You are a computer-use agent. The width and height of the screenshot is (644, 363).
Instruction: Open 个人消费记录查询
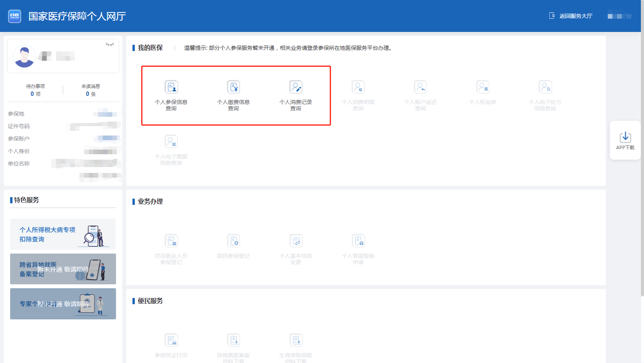pyautogui.click(x=296, y=95)
